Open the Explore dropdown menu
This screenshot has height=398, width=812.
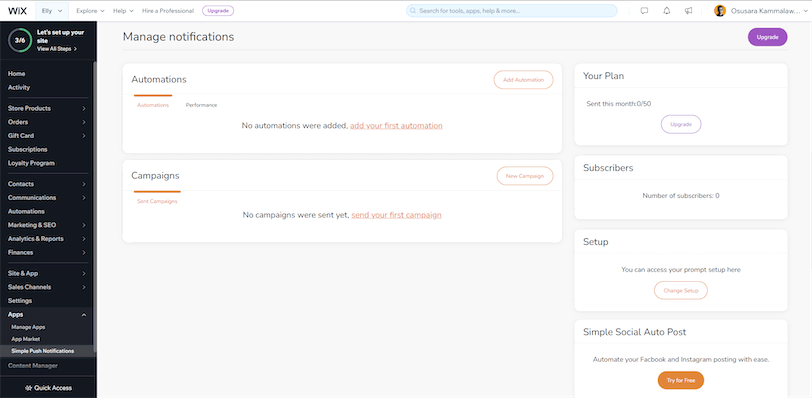tap(90, 11)
